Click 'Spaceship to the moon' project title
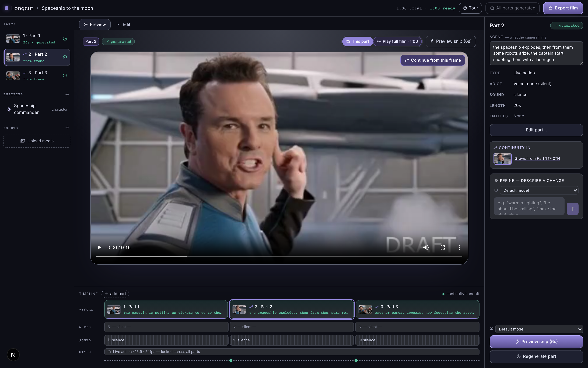 pyautogui.click(x=67, y=8)
